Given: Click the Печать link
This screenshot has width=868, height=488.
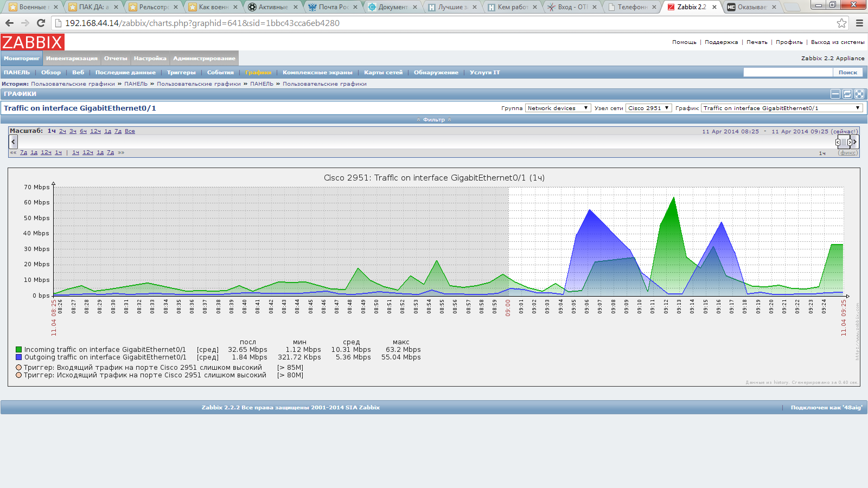Looking at the screenshot, I should click(757, 42).
